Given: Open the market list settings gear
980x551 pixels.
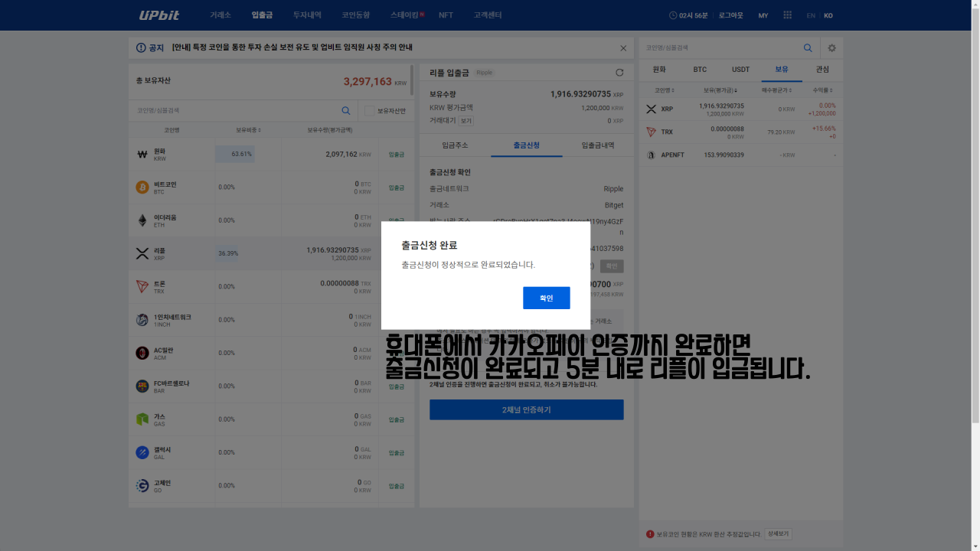Looking at the screenshot, I should (x=831, y=47).
